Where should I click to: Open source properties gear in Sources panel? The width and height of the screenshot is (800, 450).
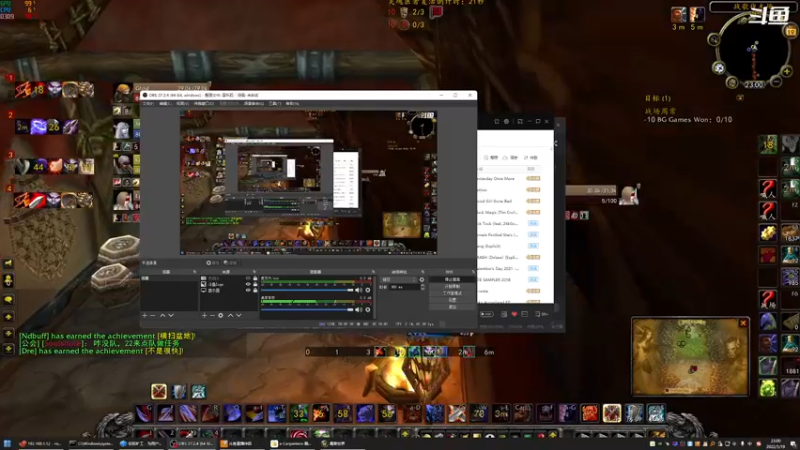[x=220, y=315]
